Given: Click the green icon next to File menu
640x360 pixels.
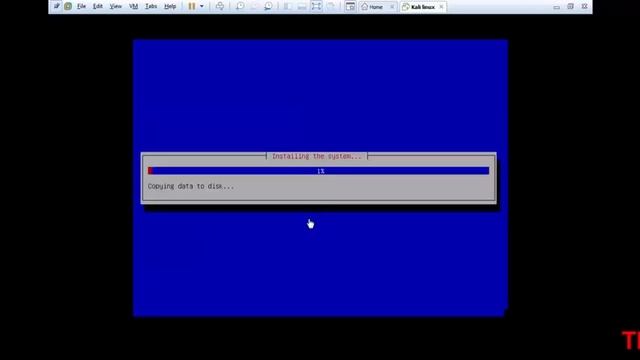Looking at the screenshot, I should (x=68, y=6).
